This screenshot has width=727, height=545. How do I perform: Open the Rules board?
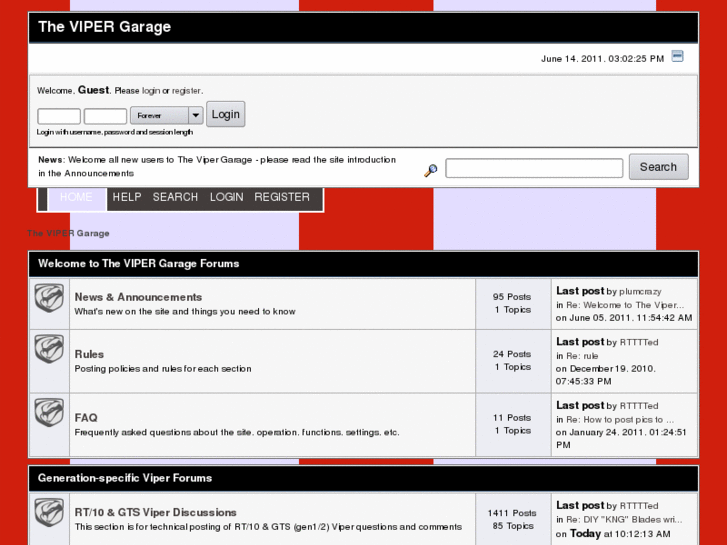[x=89, y=354]
